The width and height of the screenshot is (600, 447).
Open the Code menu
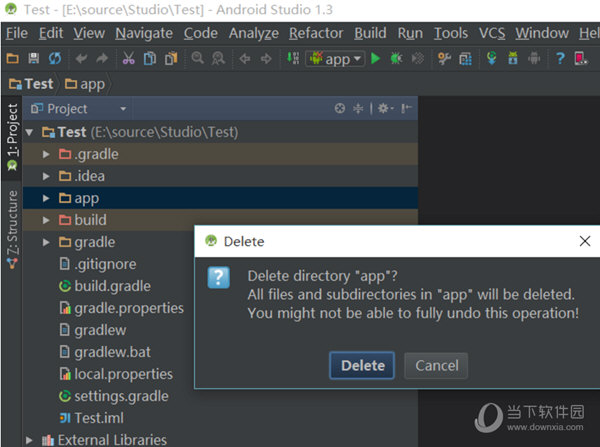click(201, 33)
